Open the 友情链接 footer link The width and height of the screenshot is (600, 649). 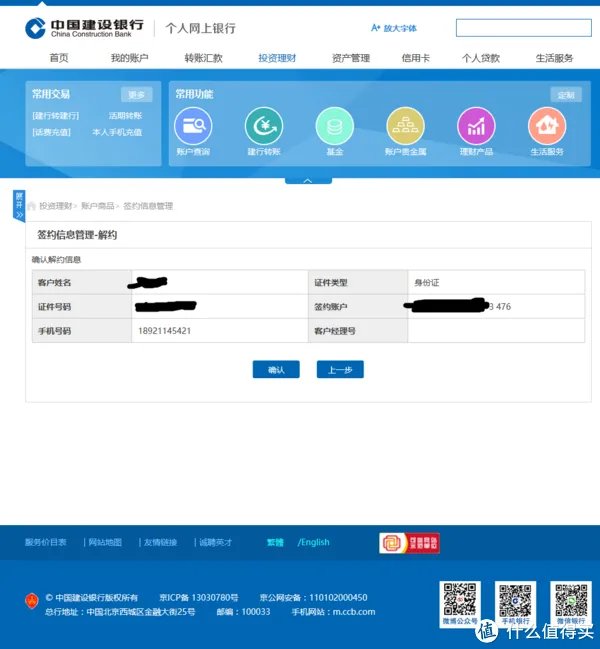161,542
